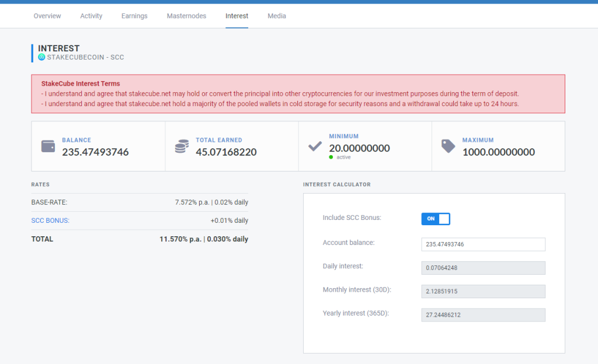Screen dimensions: 598x364
Task: Click the 'Include SCC Bonus:' label
Action: 352,218
